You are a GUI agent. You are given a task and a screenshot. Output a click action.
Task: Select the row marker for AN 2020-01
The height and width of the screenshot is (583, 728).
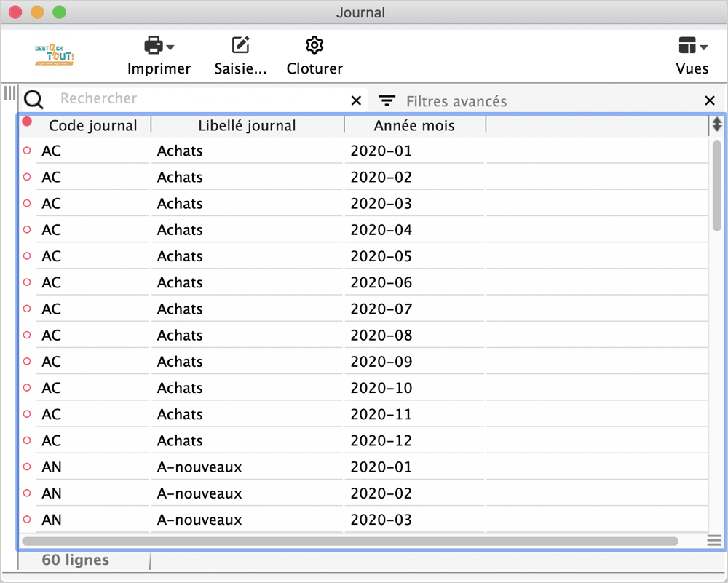tap(27, 467)
